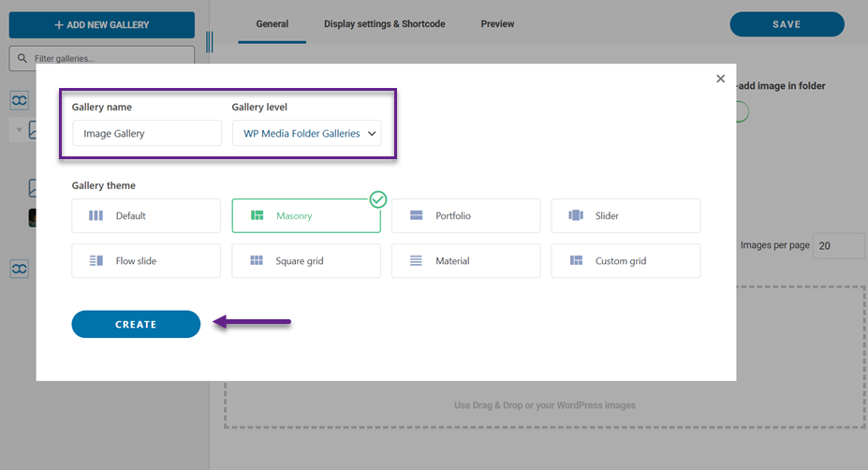Choose the Custom grid theme icon
Screen dimensions: 868x470
576,261
